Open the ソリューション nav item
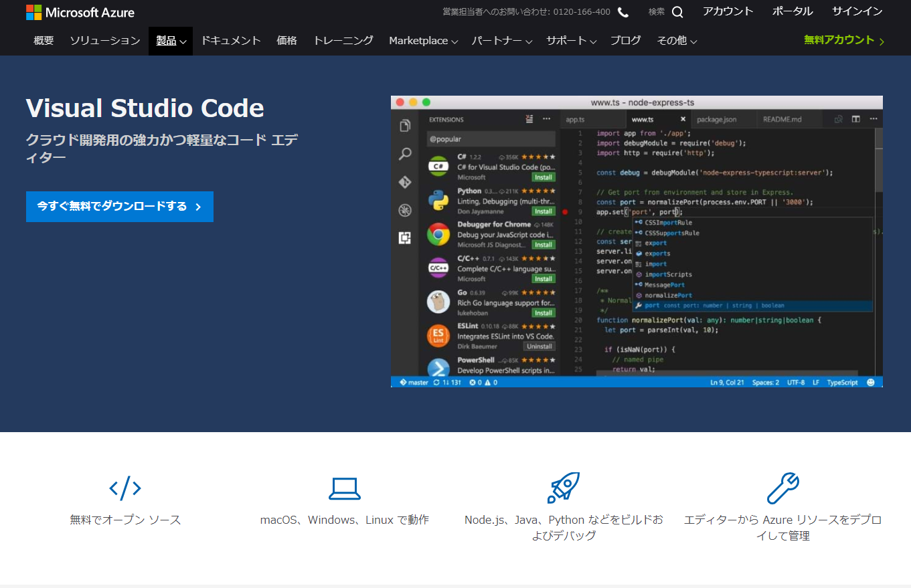The height and width of the screenshot is (588, 911). (x=105, y=41)
